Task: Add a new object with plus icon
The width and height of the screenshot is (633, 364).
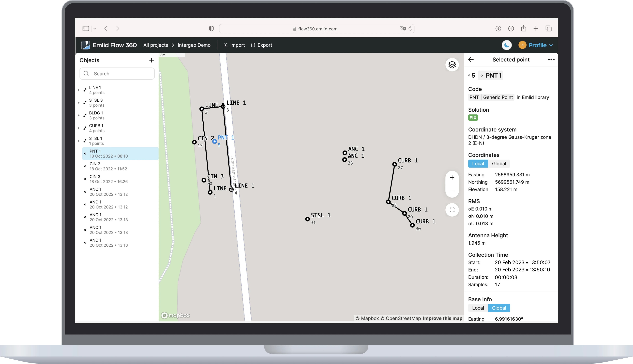Action: (151, 60)
